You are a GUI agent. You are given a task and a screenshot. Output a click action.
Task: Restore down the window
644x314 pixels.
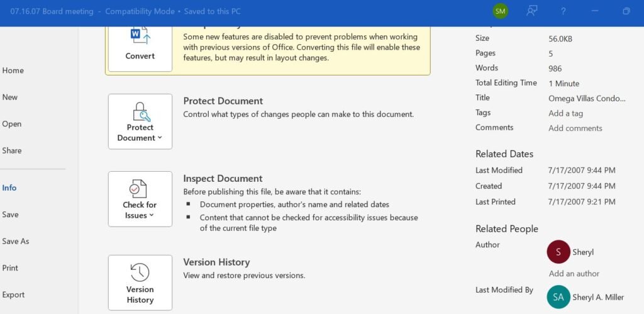pyautogui.click(x=626, y=11)
